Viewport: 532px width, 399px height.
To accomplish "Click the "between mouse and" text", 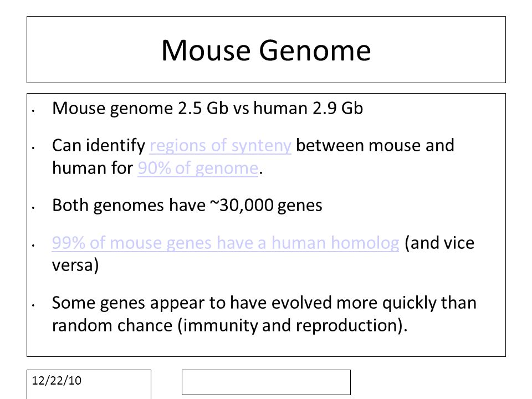I will click(375, 145).
